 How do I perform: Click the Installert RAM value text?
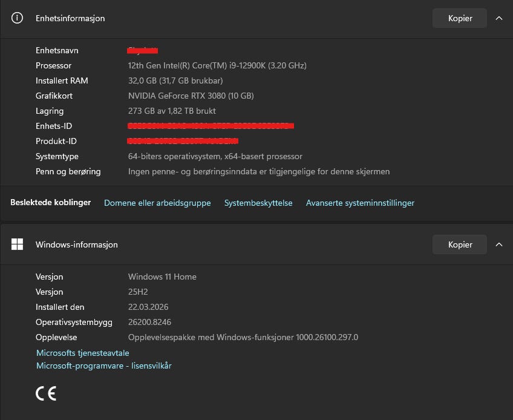175,80
